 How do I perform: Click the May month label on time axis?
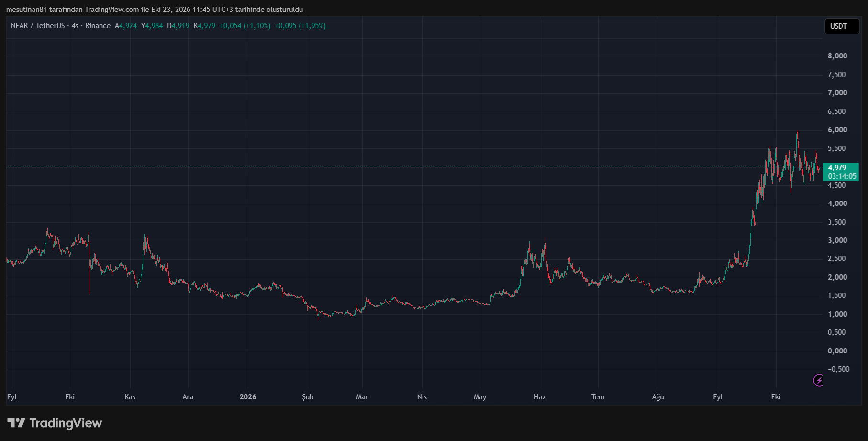[480, 397]
